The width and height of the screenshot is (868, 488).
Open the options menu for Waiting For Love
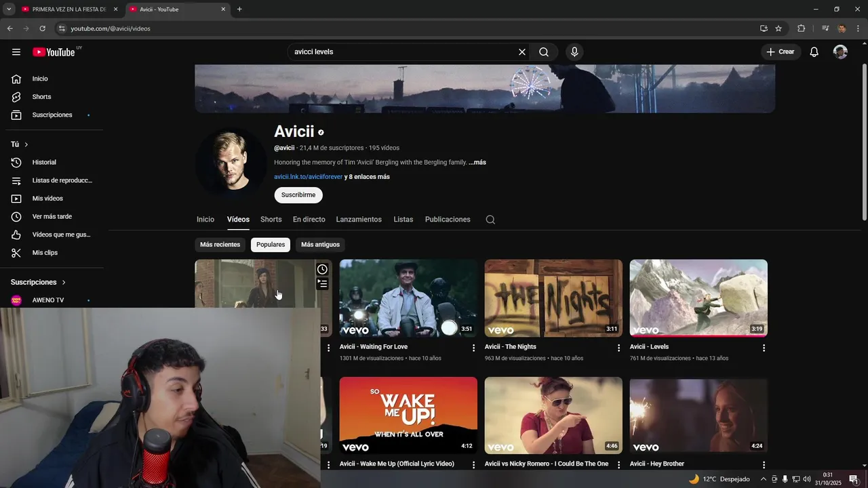click(x=473, y=348)
